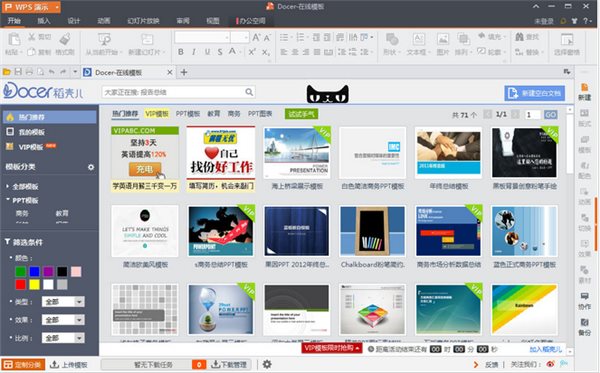Screen dimensions: 600x373
Task: Open the 设计 ribbon tab
Action: click(73, 21)
